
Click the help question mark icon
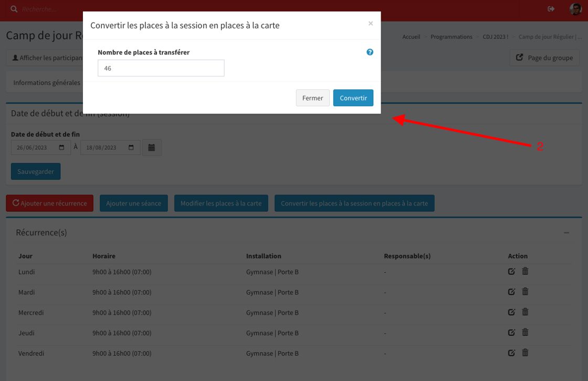tap(370, 53)
